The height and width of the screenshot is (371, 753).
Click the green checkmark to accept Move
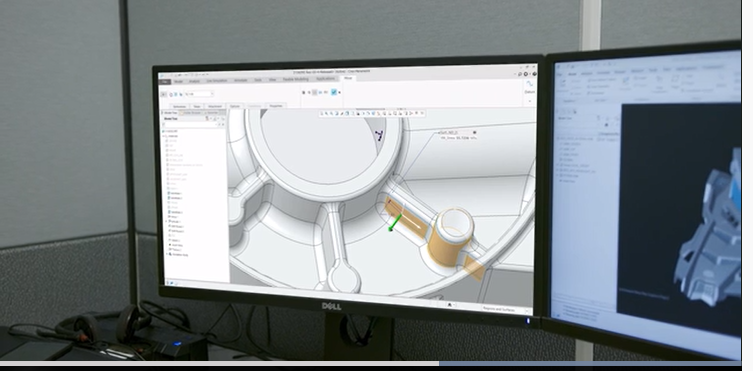point(334,92)
